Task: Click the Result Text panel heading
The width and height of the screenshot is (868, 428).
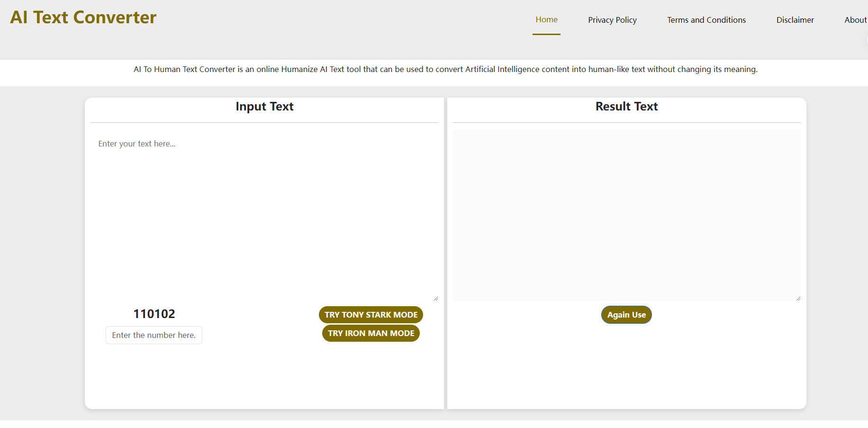Action: coord(626,106)
